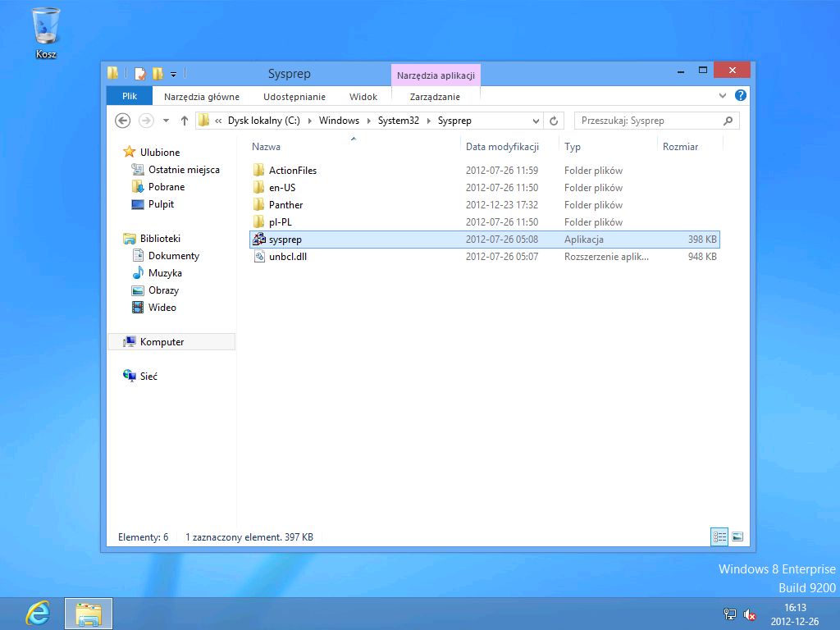This screenshot has width=840, height=630.
Task: Open the address bar history dropdown
Action: click(x=536, y=121)
